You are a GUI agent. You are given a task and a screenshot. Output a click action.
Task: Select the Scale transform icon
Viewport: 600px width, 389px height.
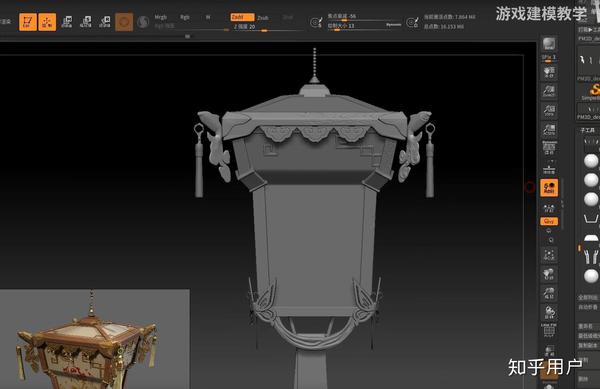(x=86, y=22)
